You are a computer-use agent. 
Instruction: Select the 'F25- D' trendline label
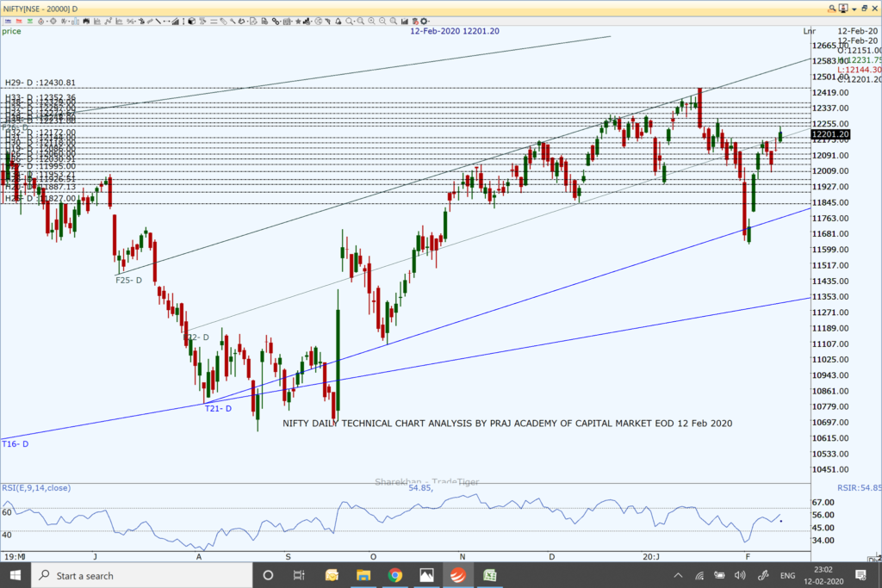[129, 280]
